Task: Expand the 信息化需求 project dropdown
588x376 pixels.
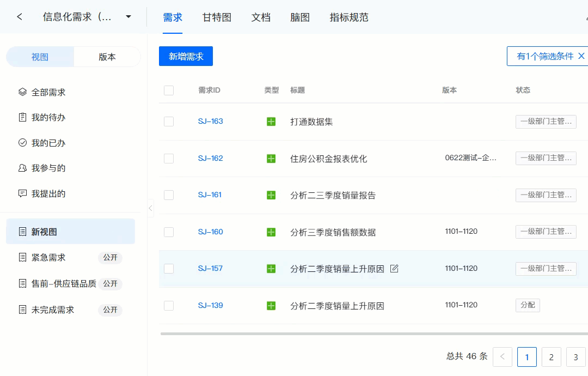Action: point(128,17)
